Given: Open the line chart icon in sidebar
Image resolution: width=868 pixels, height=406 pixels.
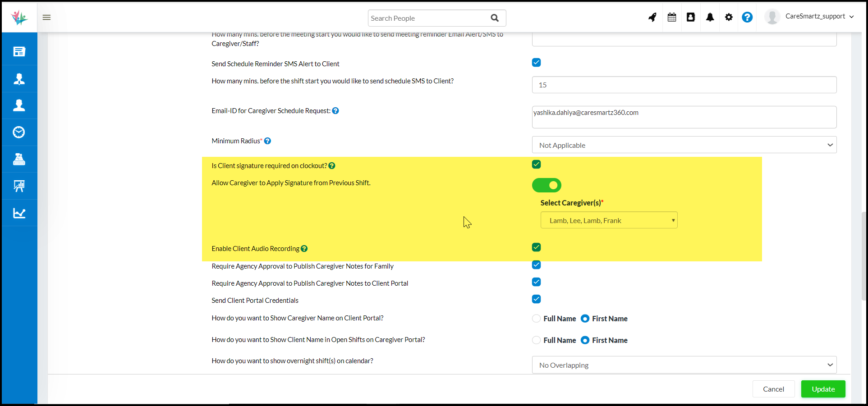Looking at the screenshot, I should click(x=19, y=213).
